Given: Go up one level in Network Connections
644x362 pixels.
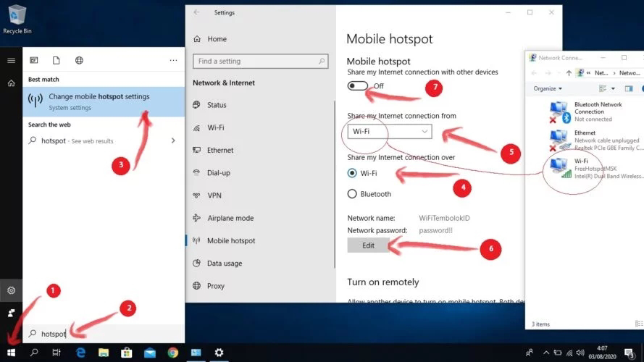Looking at the screenshot, I should point(569,73).
